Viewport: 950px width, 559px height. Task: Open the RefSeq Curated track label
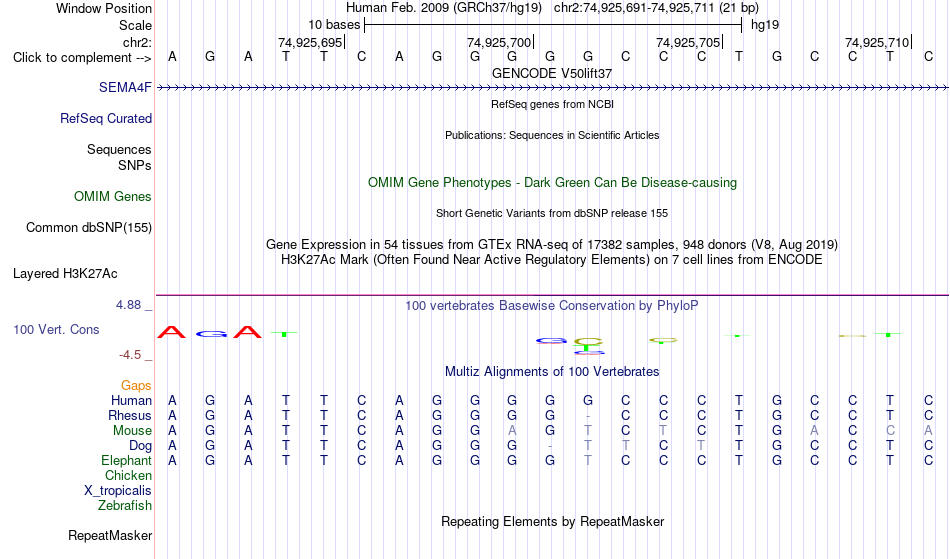tap(106, 119)
